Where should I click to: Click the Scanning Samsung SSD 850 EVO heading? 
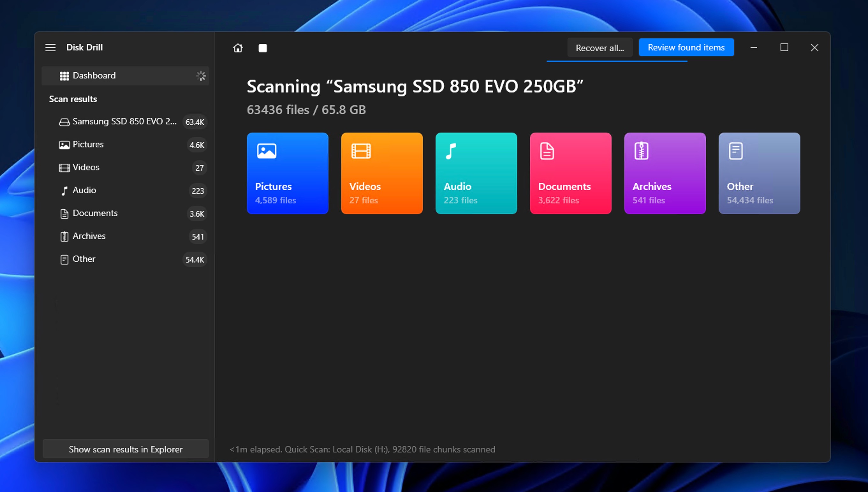[415, 86]
